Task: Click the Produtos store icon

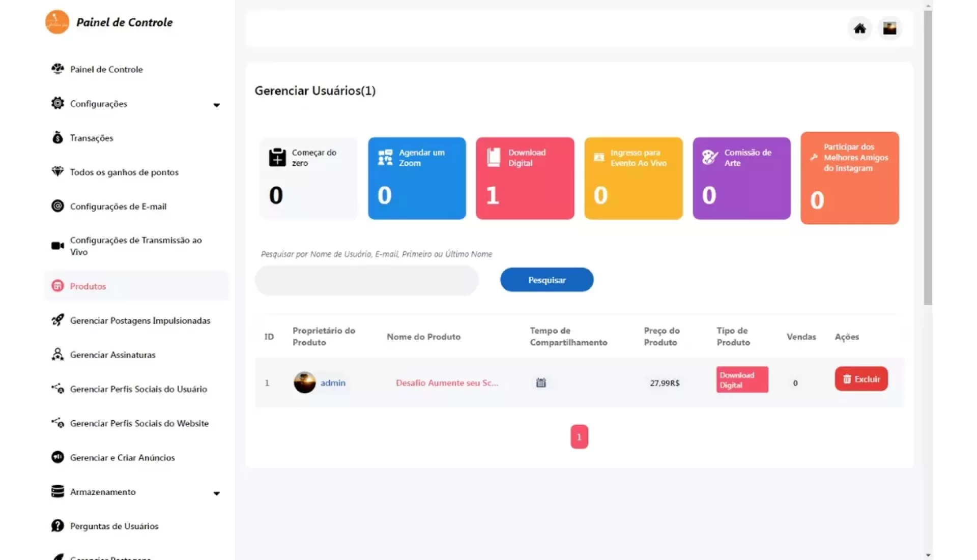Action: pyautogui.click(x=58, y=286)
